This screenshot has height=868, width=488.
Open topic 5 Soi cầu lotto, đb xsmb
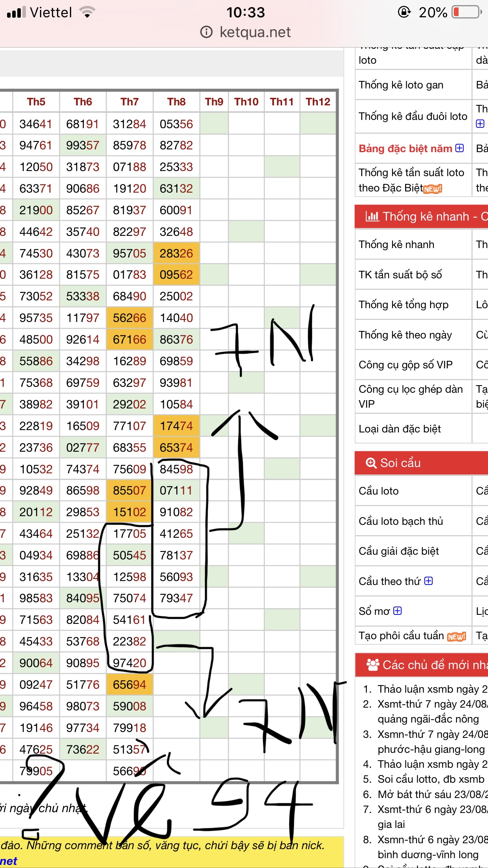431,779
